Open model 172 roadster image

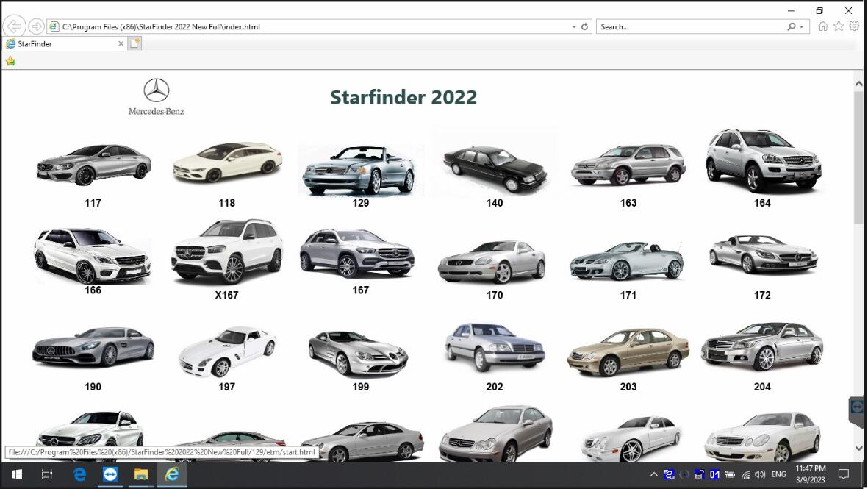(x=763, y=254)
